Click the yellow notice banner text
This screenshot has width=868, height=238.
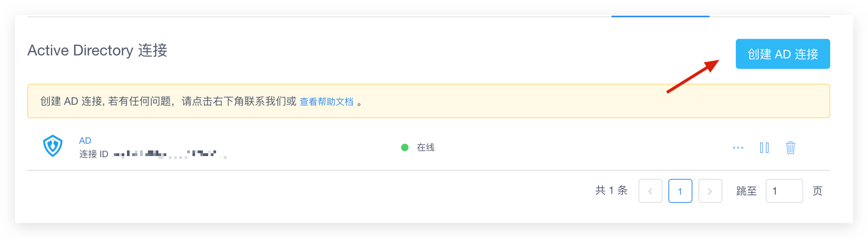(168, 102)
